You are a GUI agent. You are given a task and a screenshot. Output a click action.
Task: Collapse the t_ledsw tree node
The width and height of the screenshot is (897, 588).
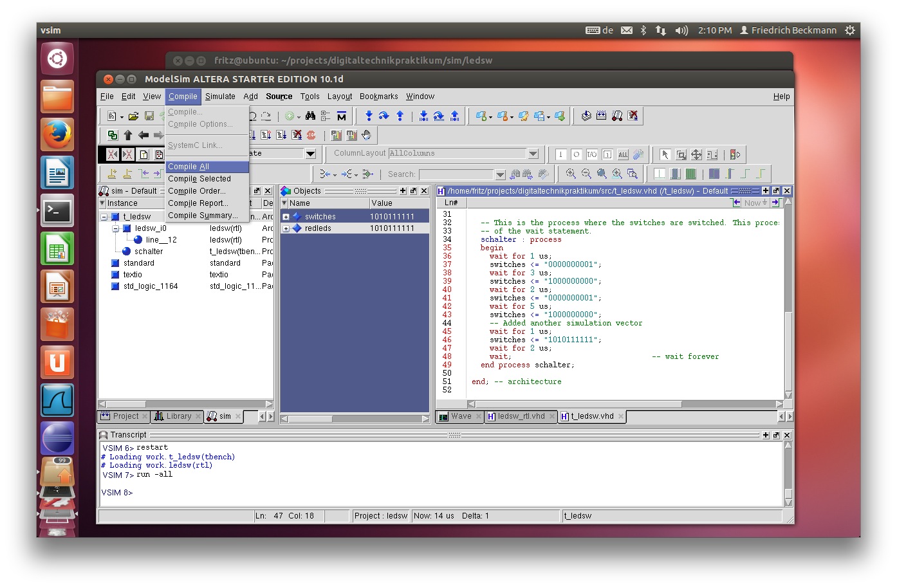point(104,217)
